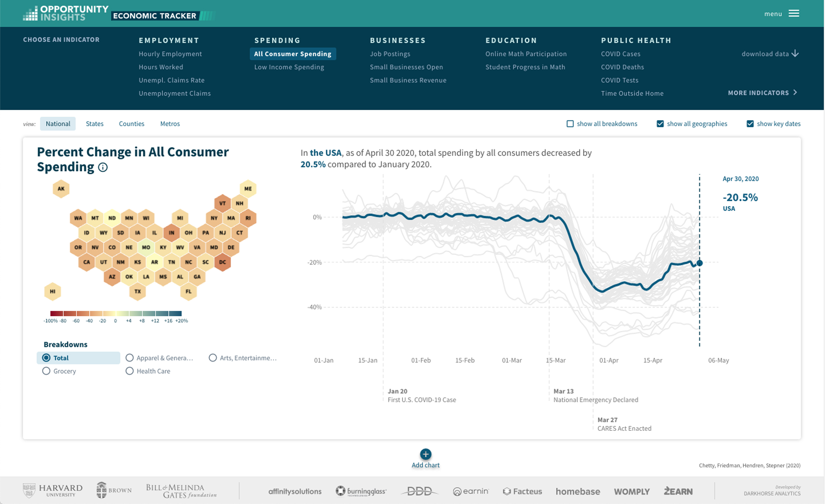Viewport: 825px width, 504px height.
Task: Click the Zearn logo
Action: point(678,491)
